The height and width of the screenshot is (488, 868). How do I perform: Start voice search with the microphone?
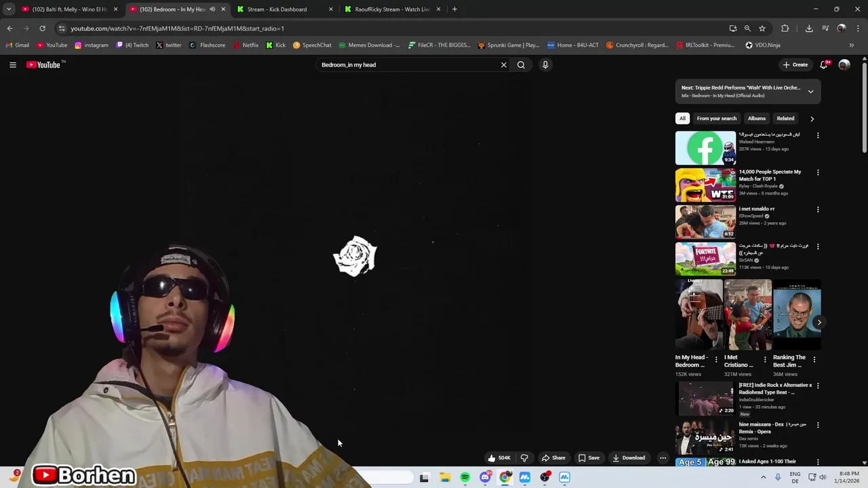pos(545,65)
